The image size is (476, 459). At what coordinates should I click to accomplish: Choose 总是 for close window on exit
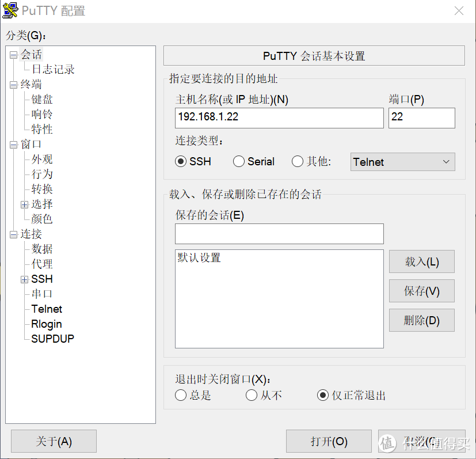[181, 395]
